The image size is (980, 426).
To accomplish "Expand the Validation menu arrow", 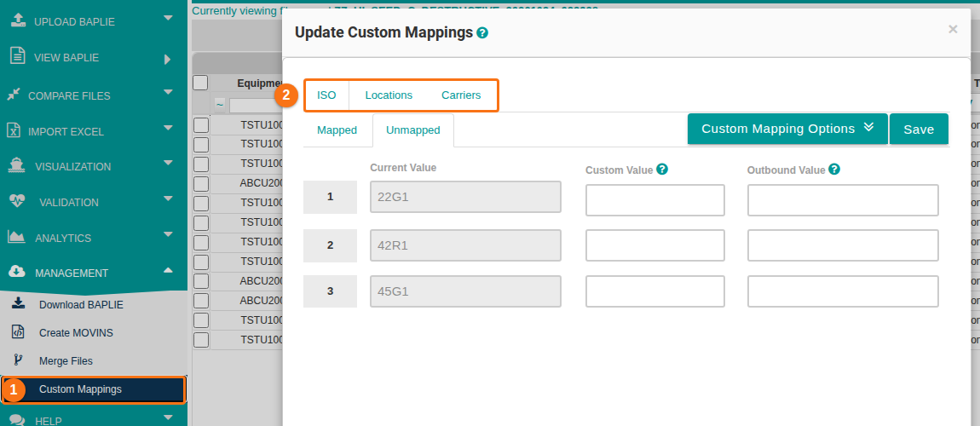I will coord(168,199).
